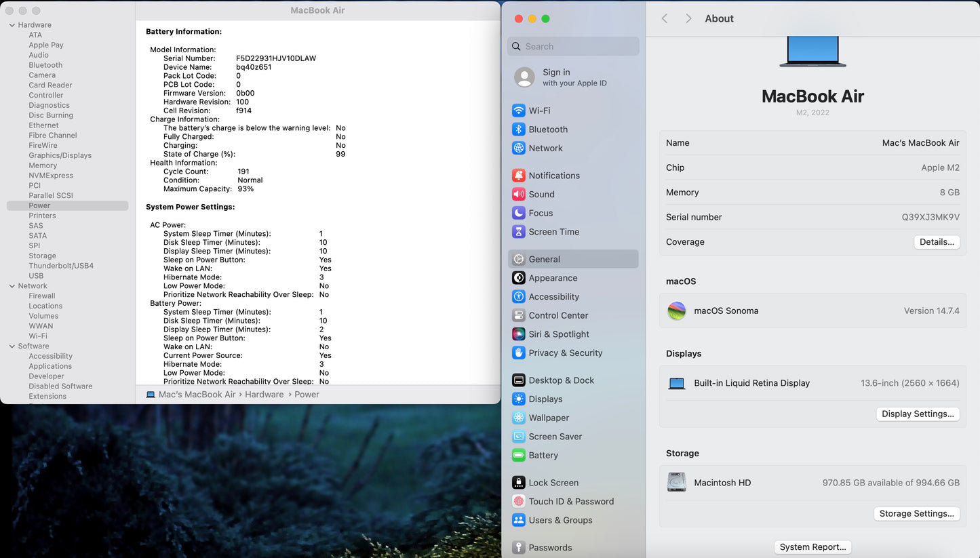Screen dimensions: 980x558
Task: Select Bluetooth in System Information Hardware list
Action: (x=45, y=65)
